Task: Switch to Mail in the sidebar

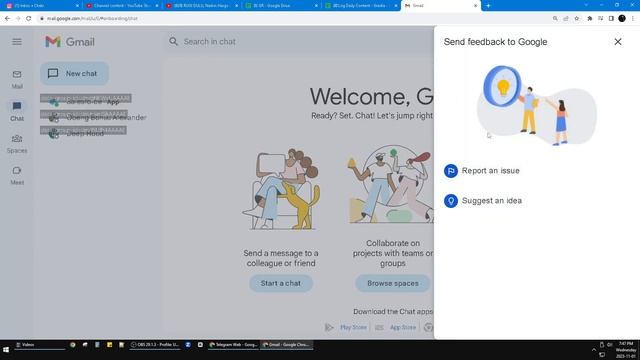Action: [17, 79]
